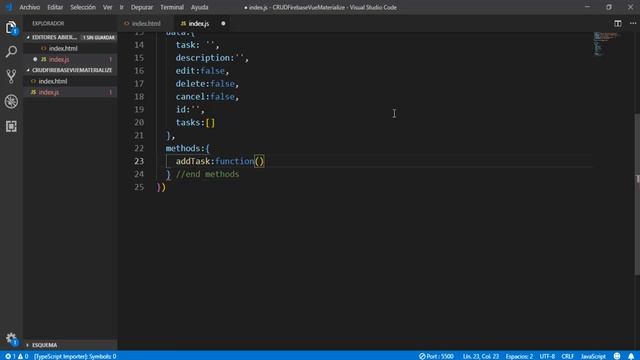Open index.html in project folder tree
The image size is (640, 360).
70,81
